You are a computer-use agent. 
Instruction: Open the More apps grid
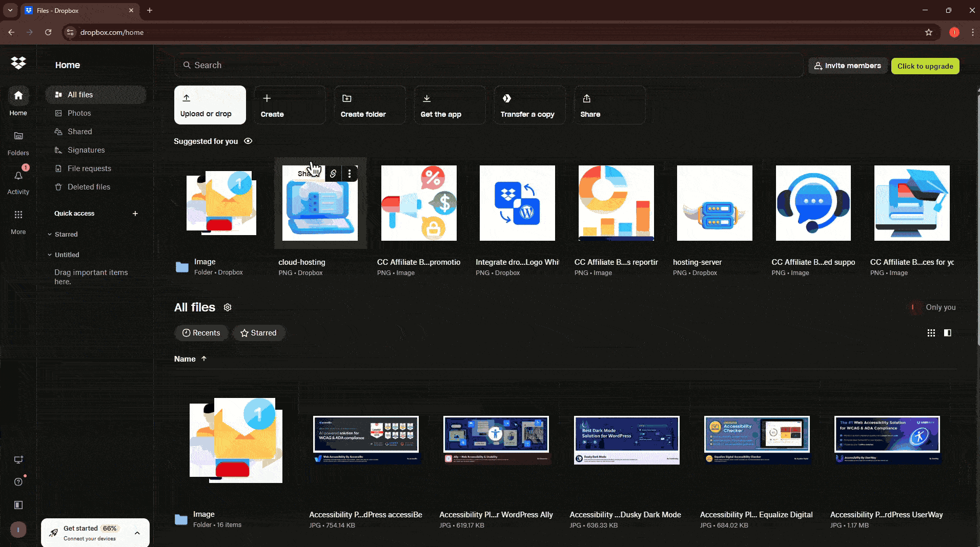tap(18, 221)
